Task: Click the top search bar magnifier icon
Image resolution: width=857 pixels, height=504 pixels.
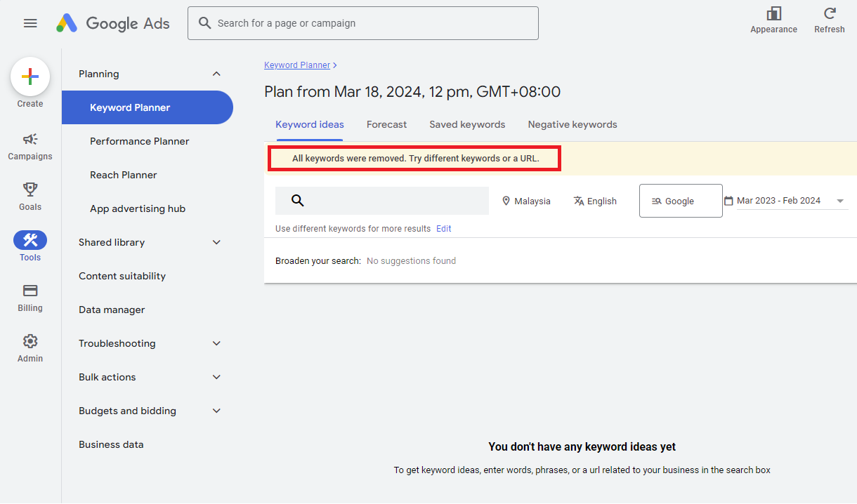Action: click(205, 23)
